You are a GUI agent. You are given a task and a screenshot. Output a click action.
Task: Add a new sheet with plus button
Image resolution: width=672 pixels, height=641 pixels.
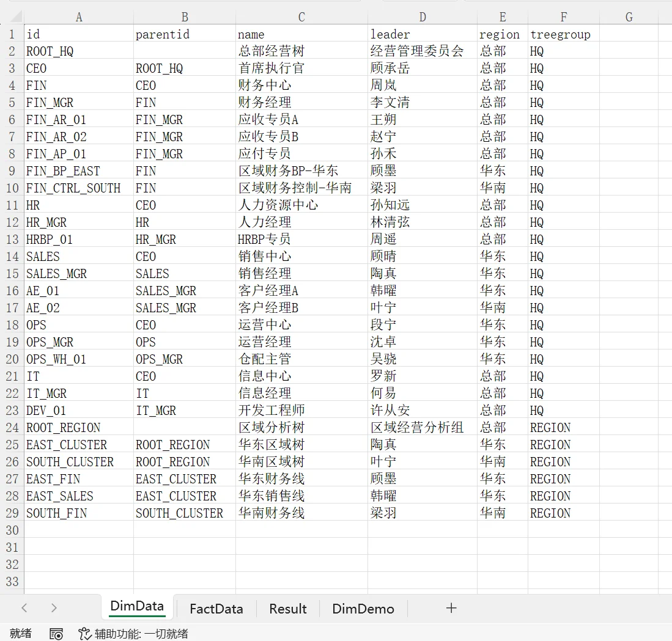pos(451,608)
